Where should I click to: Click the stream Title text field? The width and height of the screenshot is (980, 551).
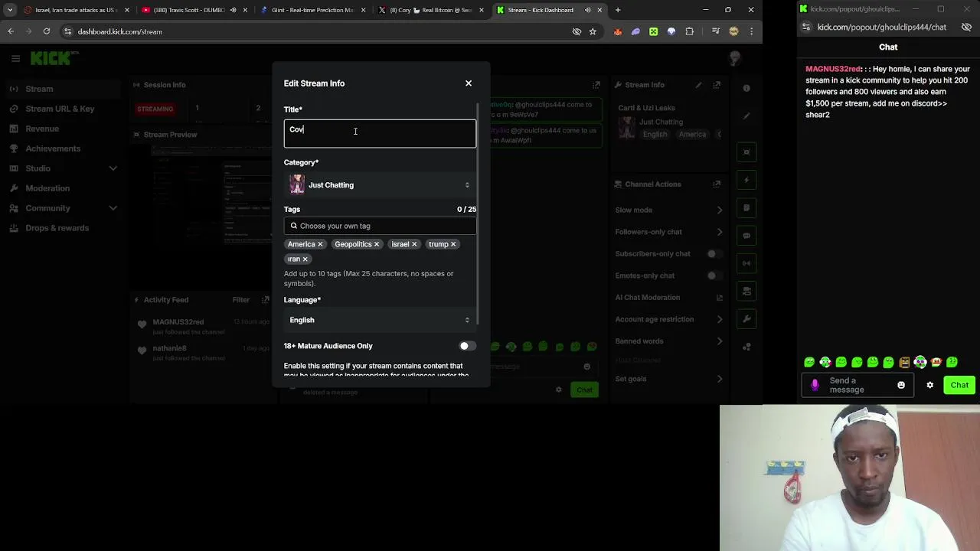380,133
